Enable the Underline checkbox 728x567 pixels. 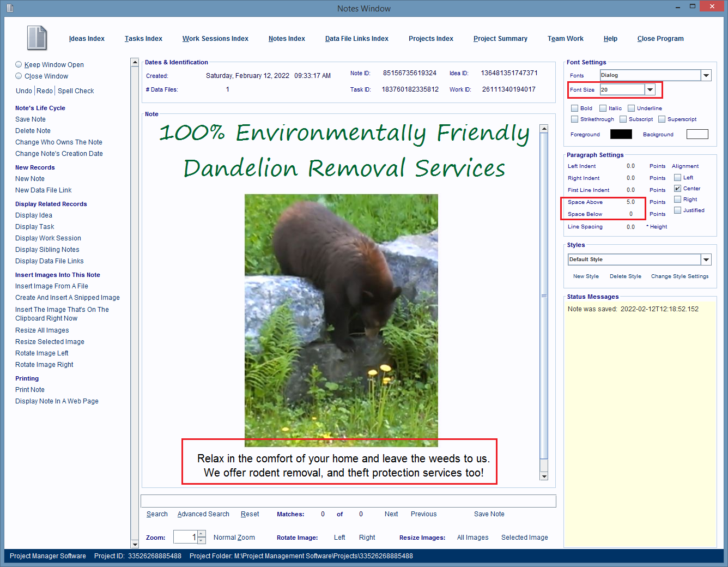(631, 108)
